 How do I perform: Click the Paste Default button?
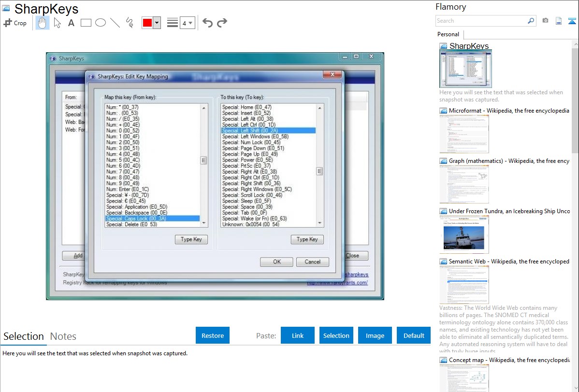coord(414,335)
